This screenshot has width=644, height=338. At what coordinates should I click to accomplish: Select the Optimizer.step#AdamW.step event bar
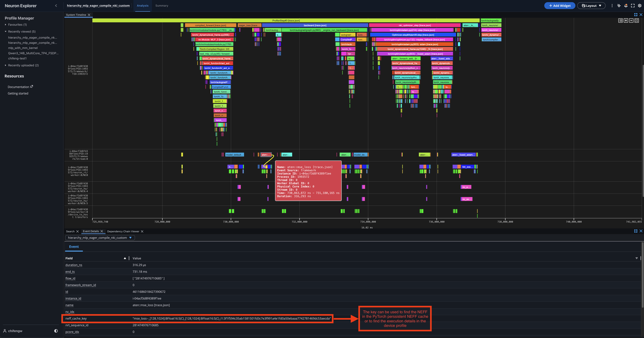point(413,35)
